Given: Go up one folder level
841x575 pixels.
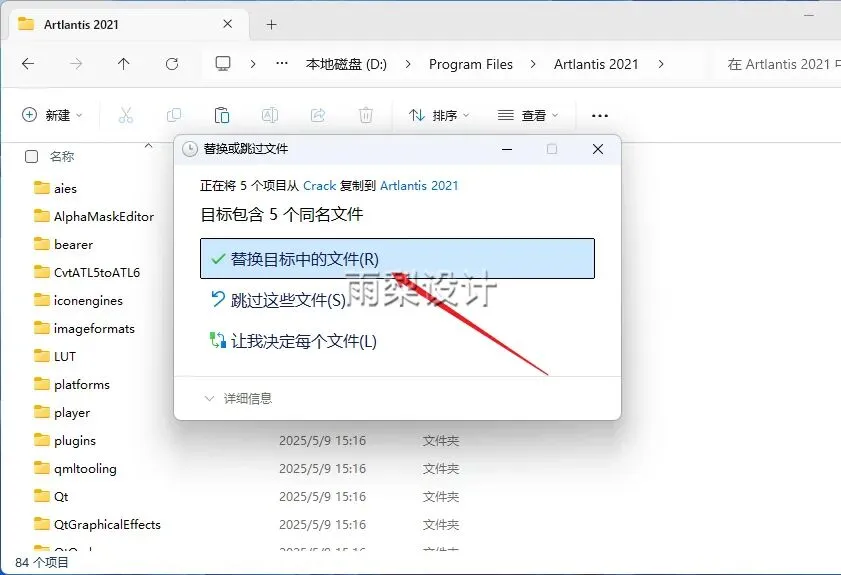Looking at the screenshot, I should tap(123, 64).
